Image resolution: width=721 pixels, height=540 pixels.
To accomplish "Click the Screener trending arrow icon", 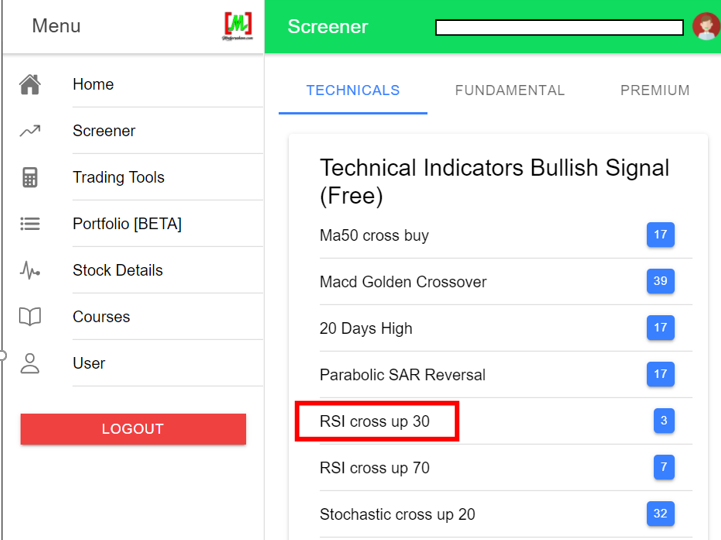I will click(30, 131).
